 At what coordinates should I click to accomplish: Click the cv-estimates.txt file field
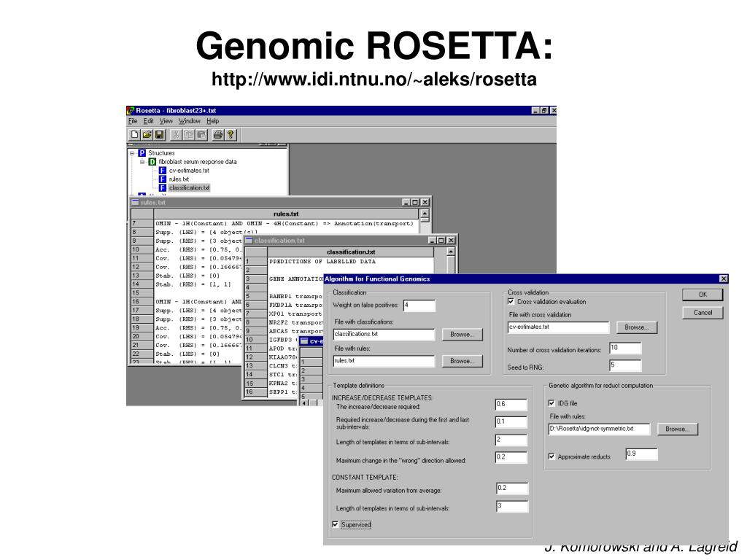point(558,327)
